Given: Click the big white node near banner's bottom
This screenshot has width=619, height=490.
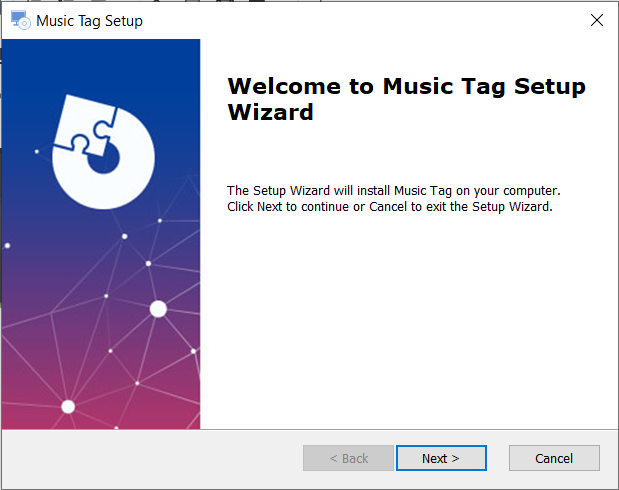Looking at the screenshot, I should [x=68, y=406].
